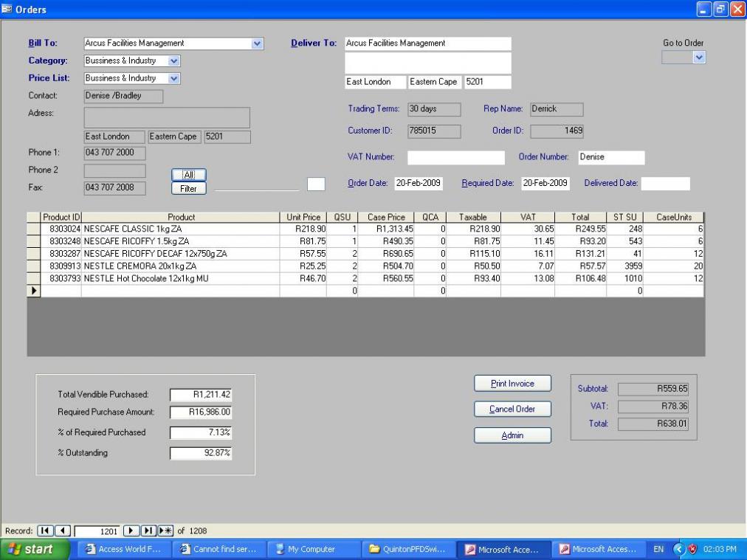Image resolution: width=747 pixels, height=560 pixels.
Task: Click the Deliver To postal code field
Action: click(x=488, y=82)
